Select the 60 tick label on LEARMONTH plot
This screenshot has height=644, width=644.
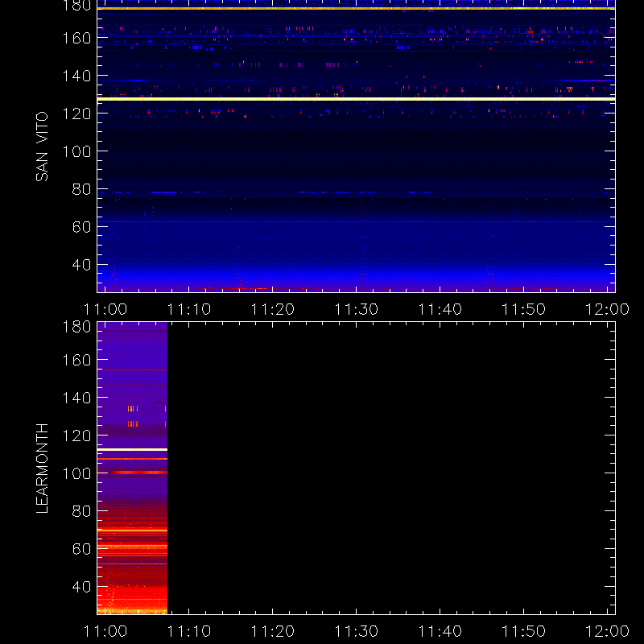click(81, 549)
